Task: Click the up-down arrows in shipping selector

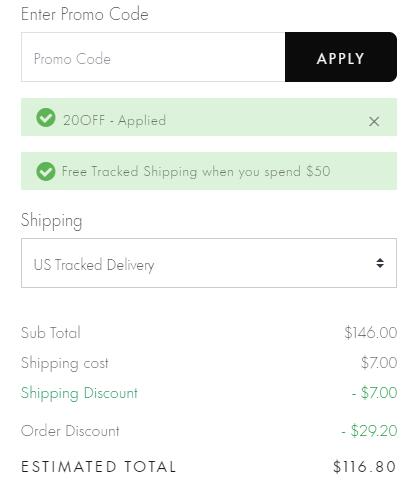Action: [x=380, y=263]
